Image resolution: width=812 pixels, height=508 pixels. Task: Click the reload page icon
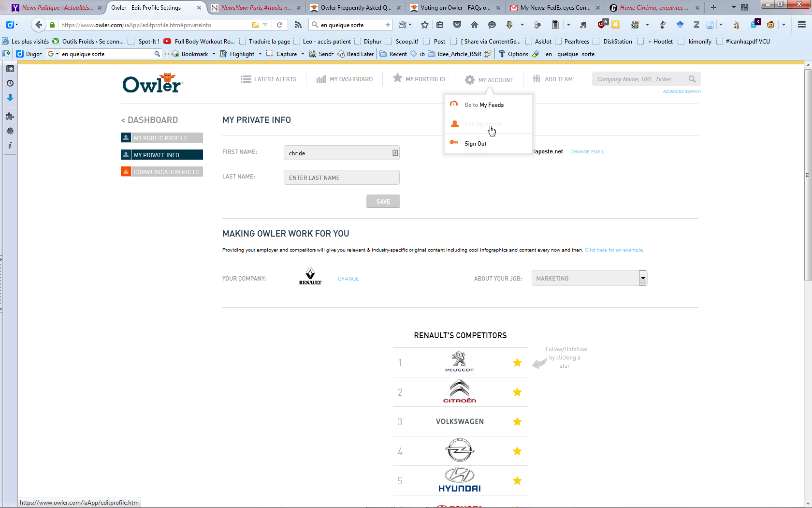pyautogui.click(x=279, y=25)
